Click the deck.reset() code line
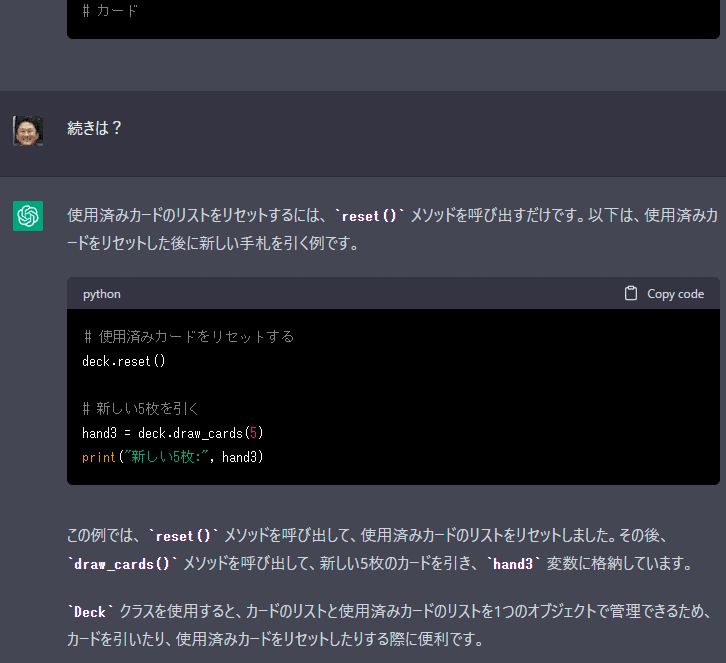 [124, 361]
